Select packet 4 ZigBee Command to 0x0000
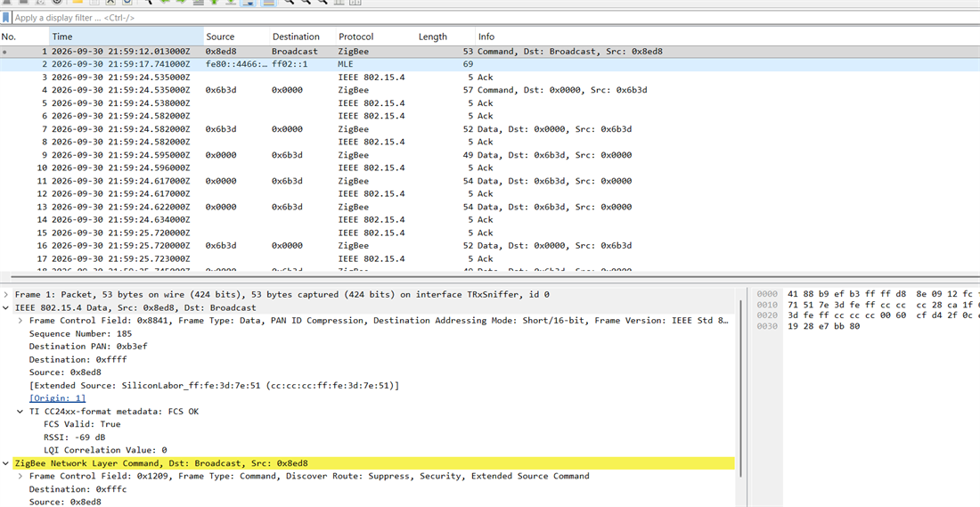Image resolution: width=980 pixels, height=507 pixels. tap(490, 90)
